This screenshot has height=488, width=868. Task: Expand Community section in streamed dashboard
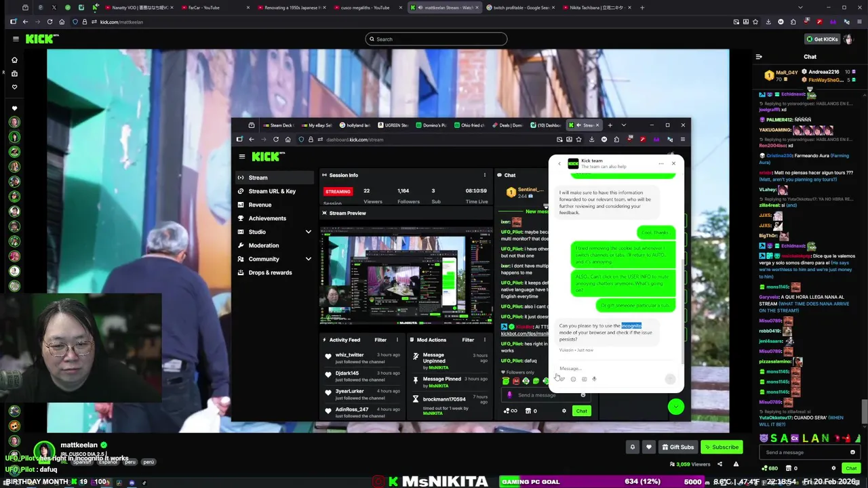(308, 259)
